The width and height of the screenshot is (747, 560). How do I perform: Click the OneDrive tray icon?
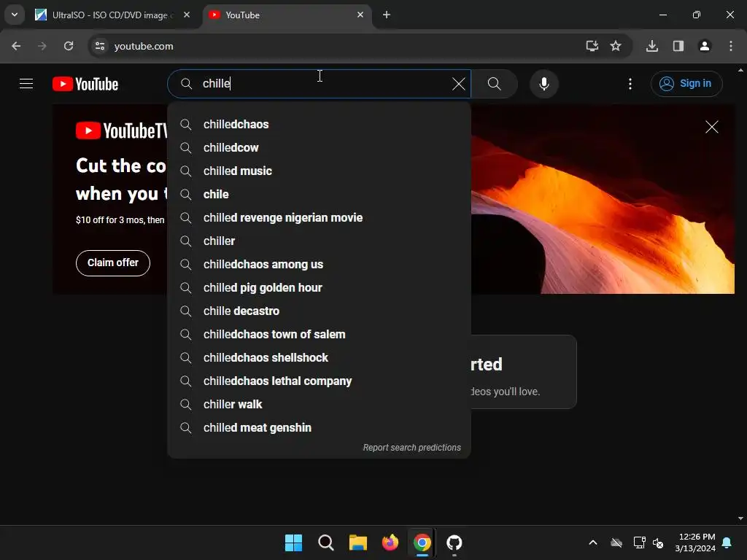coord(616,542)
